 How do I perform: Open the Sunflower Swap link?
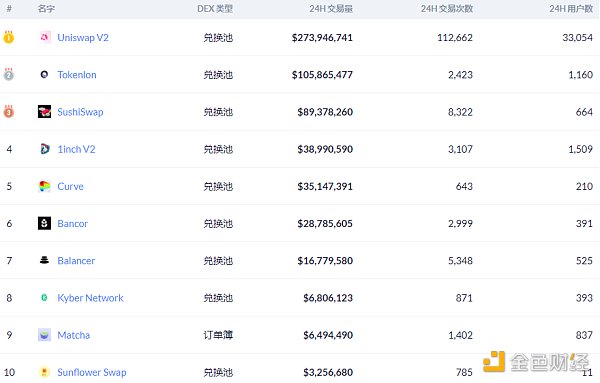pyautogui.click(x=92, y=372)
